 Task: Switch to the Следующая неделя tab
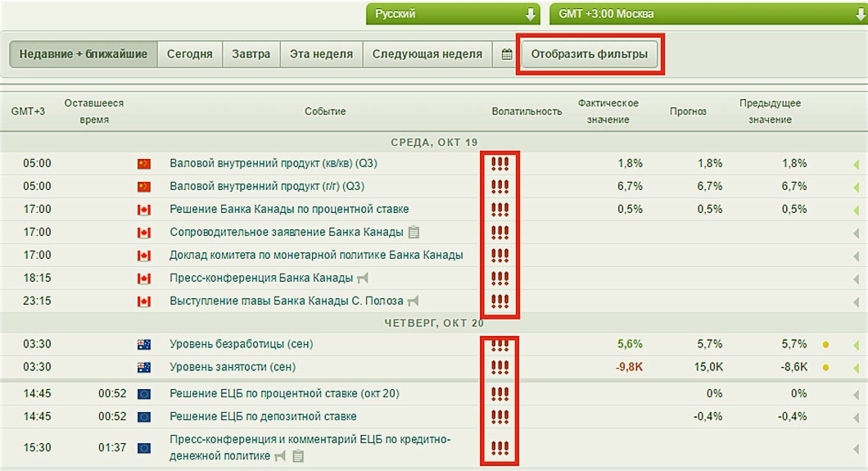click(427, 55)
